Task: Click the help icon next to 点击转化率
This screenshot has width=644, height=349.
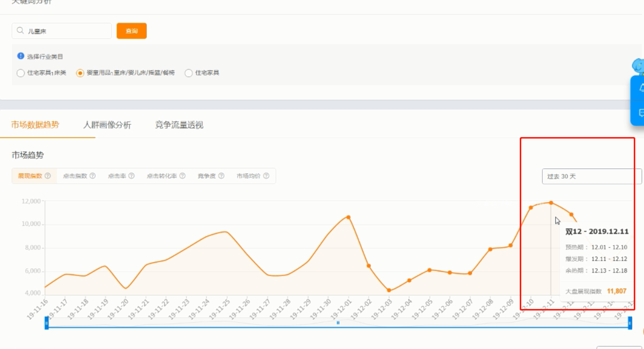Action: click(x=182, y=176)
